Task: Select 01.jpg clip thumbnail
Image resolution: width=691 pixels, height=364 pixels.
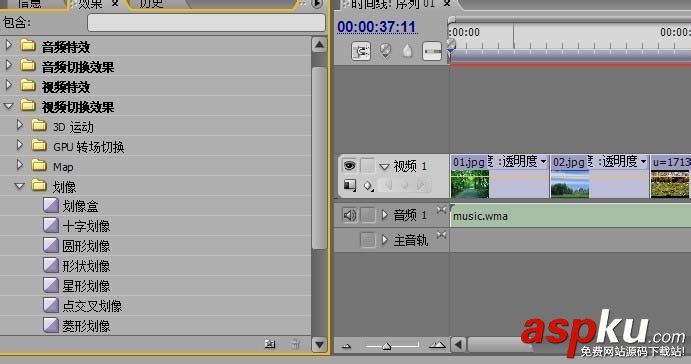Action: pyautogui.click(x=470, y=184)
